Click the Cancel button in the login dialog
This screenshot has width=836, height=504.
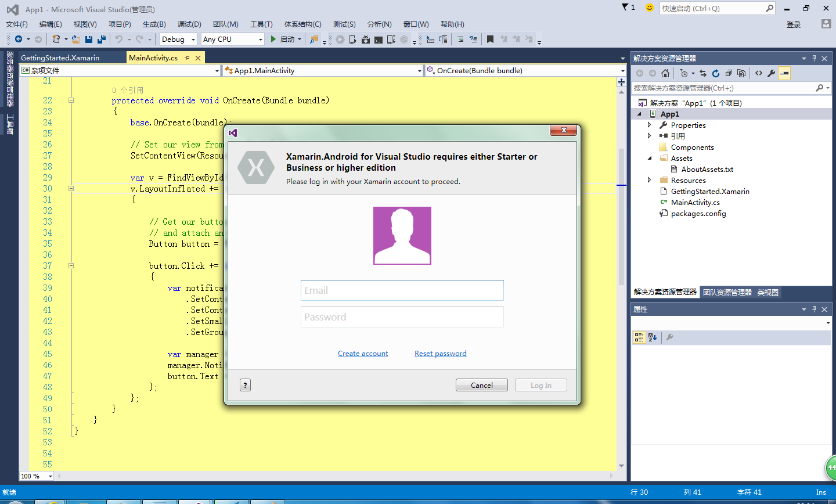[482, 385]
